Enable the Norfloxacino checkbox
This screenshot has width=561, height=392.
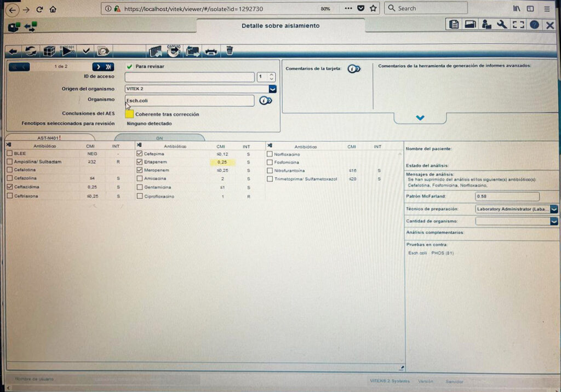(270, 154)
